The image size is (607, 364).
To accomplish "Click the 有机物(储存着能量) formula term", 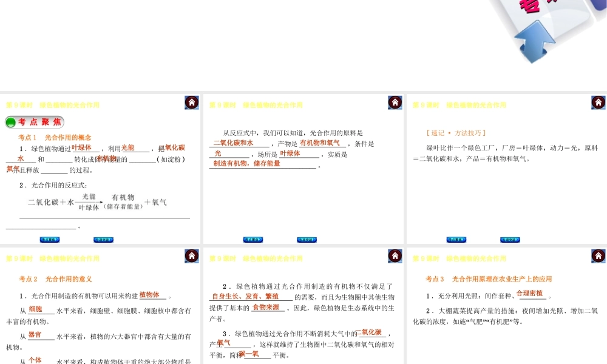I will [123, 202].
